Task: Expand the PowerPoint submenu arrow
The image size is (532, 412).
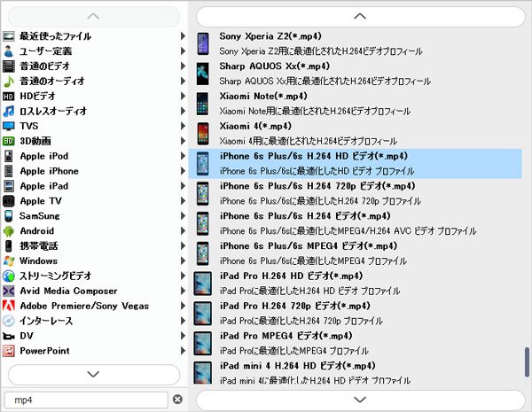Action: pos(183,351)
